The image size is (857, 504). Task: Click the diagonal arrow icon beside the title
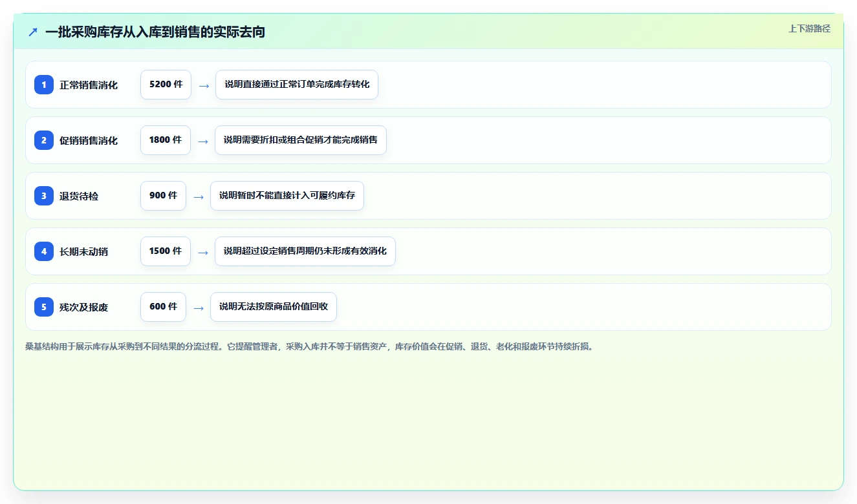click(x=33, y=32)
